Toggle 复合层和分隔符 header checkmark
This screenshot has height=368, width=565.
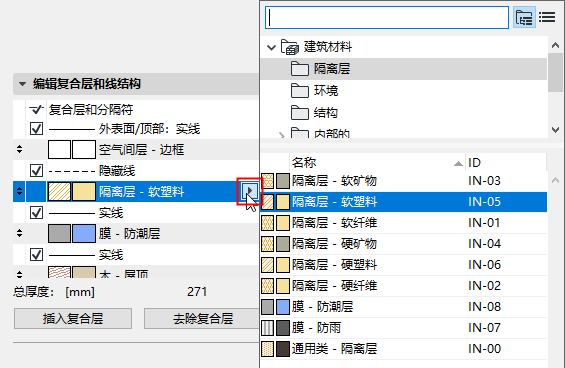point(36,109)
